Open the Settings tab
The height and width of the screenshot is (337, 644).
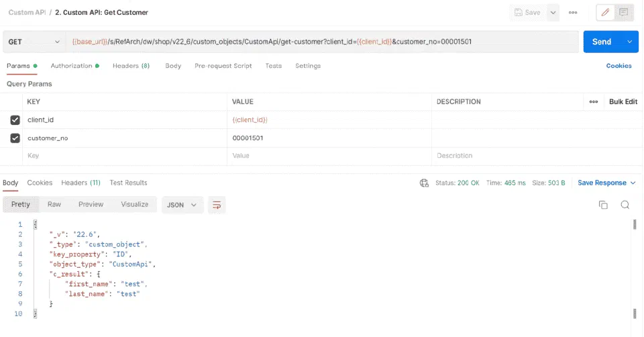pos(308,66)
